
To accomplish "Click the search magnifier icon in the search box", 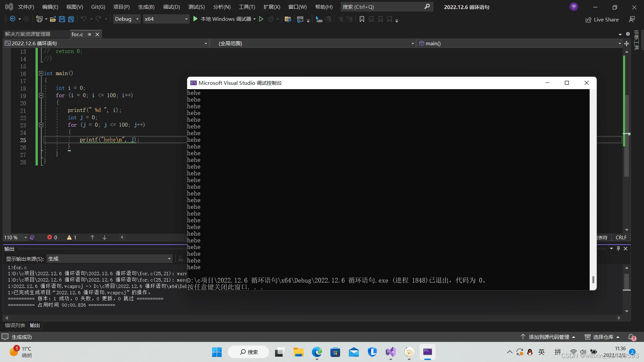I will (427, 7).
